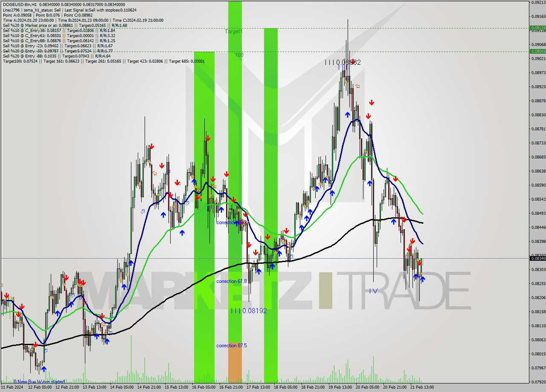
Task: Select the 'I I I 0.08982' wave label
Action: coord(343,62)
